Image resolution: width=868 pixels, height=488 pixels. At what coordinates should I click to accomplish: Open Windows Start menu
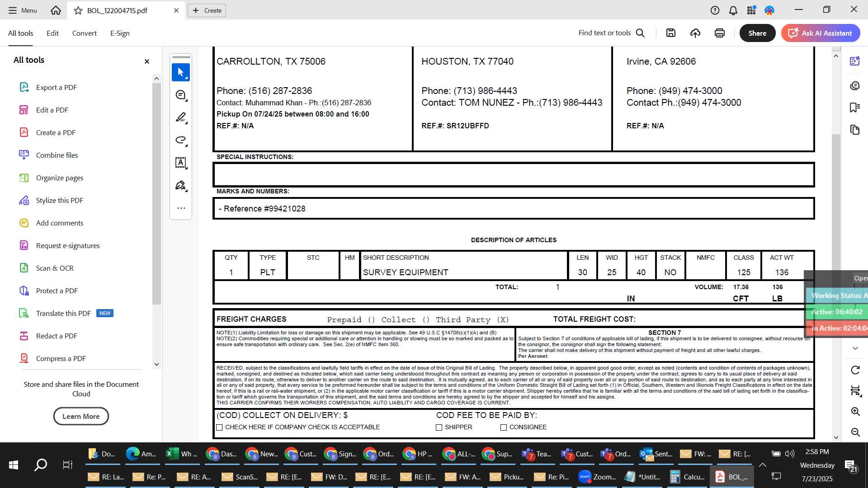(x=14, y=465)
